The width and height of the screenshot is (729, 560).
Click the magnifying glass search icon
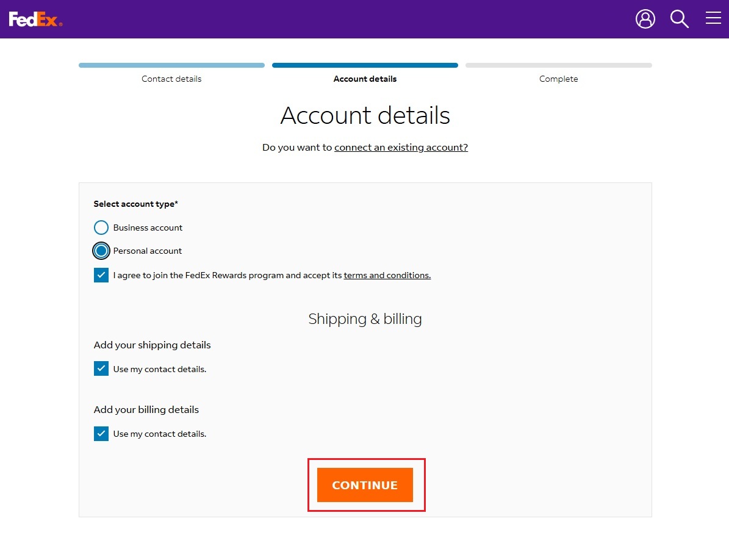[x=679, y=19]
